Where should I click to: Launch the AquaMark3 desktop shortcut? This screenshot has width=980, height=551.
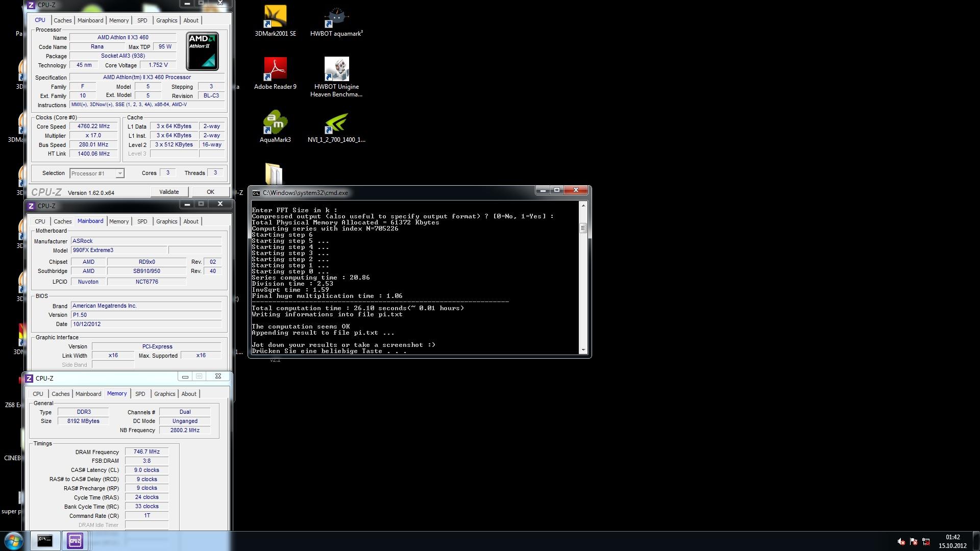point(275,127)
